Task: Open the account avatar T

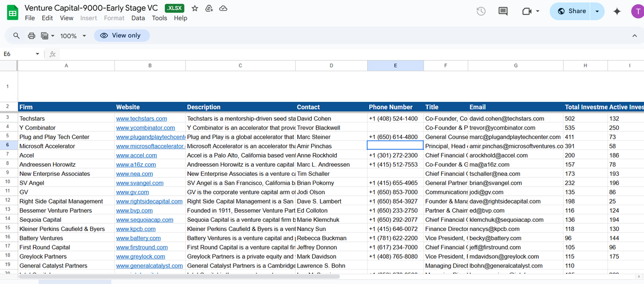Action: click(637, 11)
